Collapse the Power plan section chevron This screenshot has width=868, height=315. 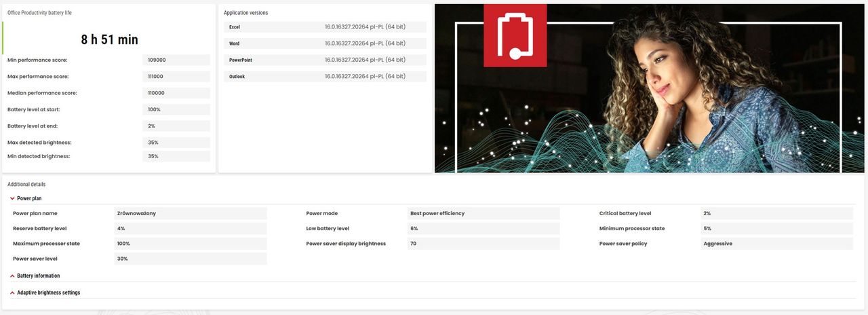point(12,198)
